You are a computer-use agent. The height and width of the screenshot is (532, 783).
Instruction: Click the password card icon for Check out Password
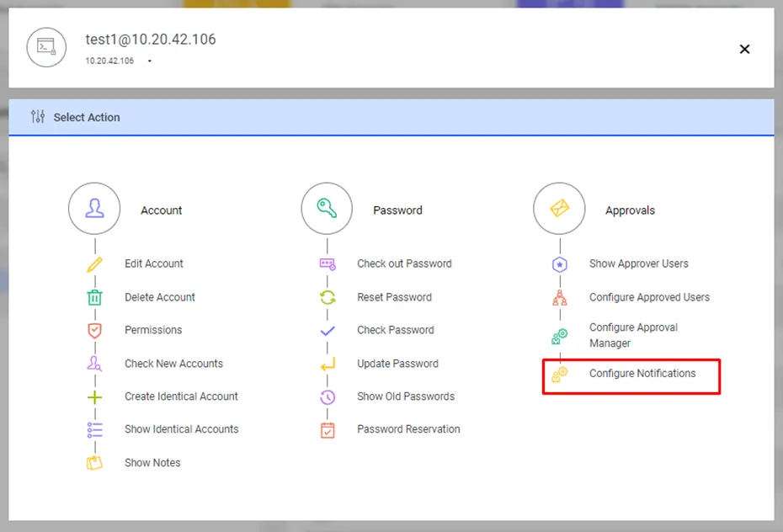click(328, 264)
